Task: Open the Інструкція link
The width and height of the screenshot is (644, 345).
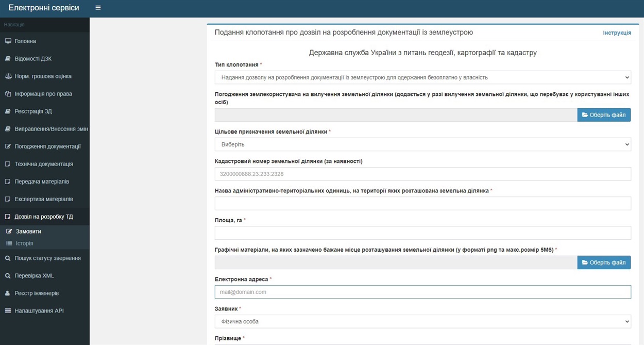Action: pyautogui.click(x=617, y=32)
